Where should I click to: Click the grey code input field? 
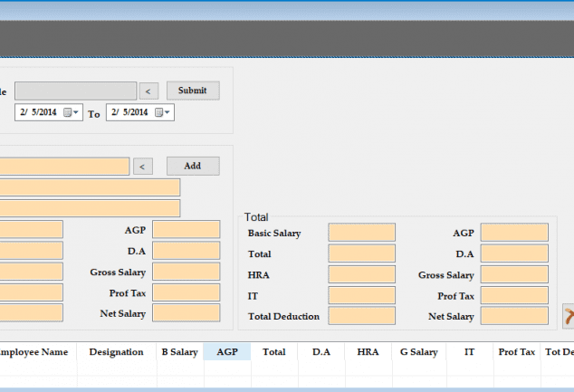[75, 91]
